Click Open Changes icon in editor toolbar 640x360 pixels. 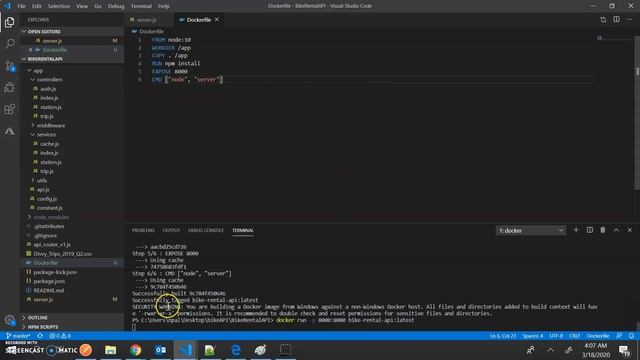(x=603, y=20)
